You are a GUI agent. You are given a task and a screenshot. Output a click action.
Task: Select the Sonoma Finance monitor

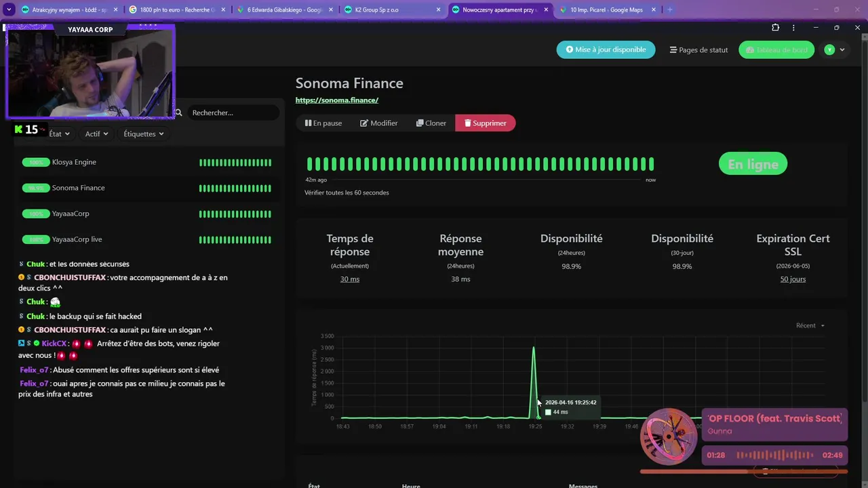tap(146, 188)
